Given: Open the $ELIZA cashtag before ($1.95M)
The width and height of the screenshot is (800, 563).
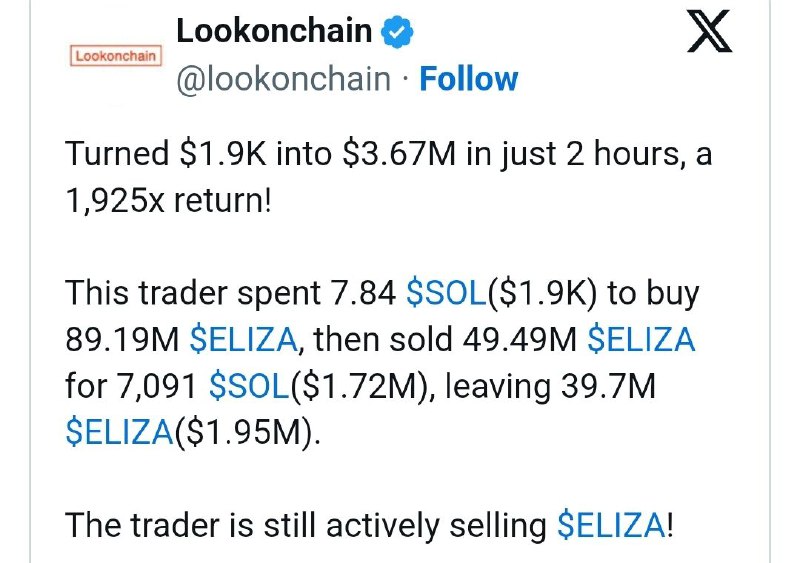Looking at the screenshot, I should point(119,432).
